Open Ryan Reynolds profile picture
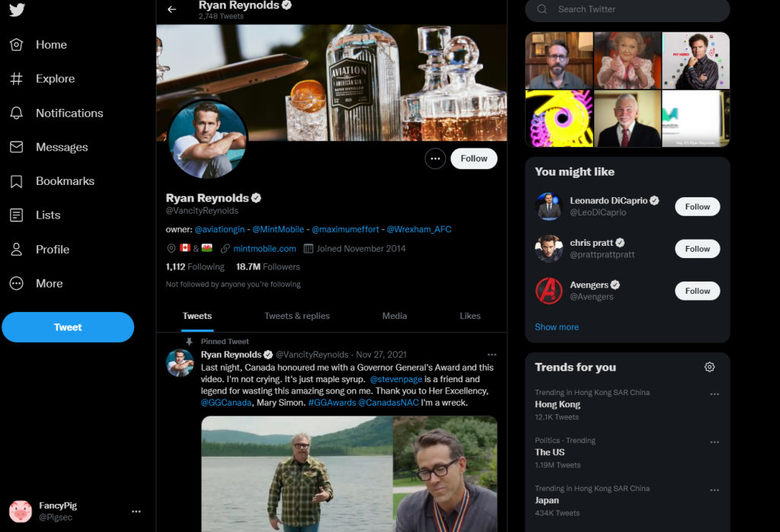This screenshot has width=780, height=532. pyautogui.click(x=207, y=139)
